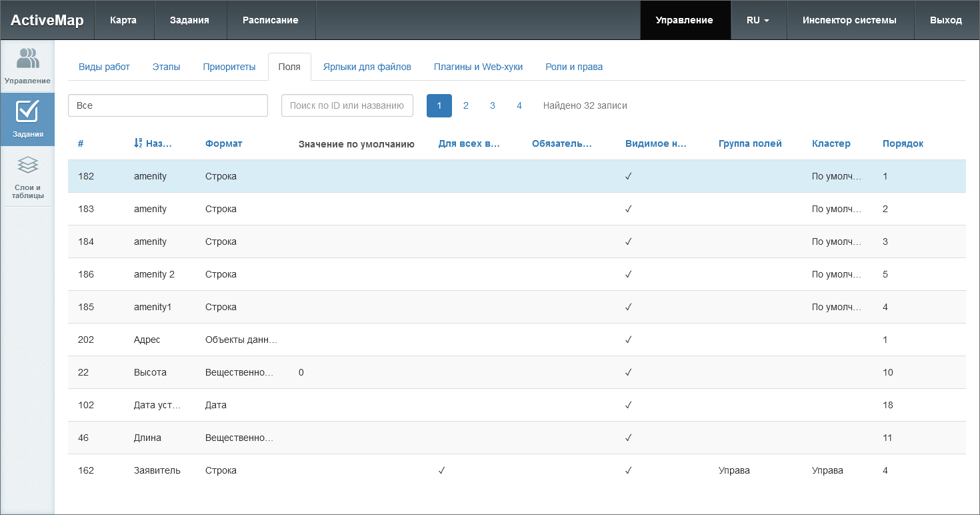Screen dimensions: 980x515
Task: Click the ActiveMap logo
Action: pos(47,20)
